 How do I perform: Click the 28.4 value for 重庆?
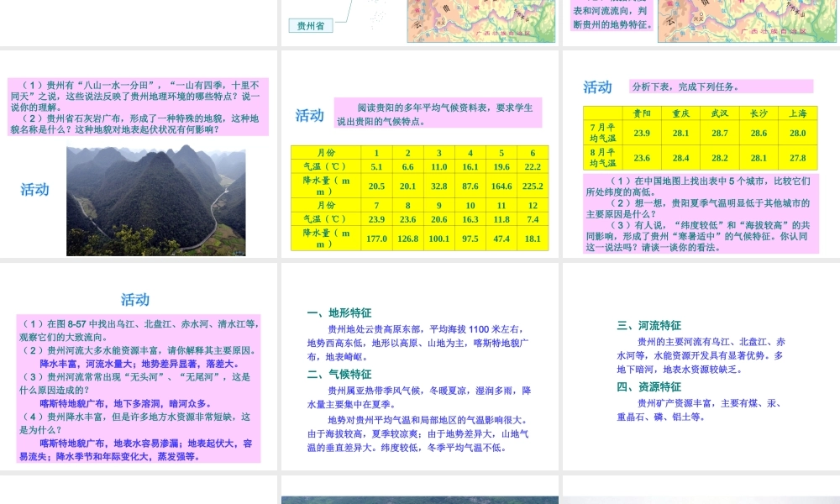pos(681,157)
